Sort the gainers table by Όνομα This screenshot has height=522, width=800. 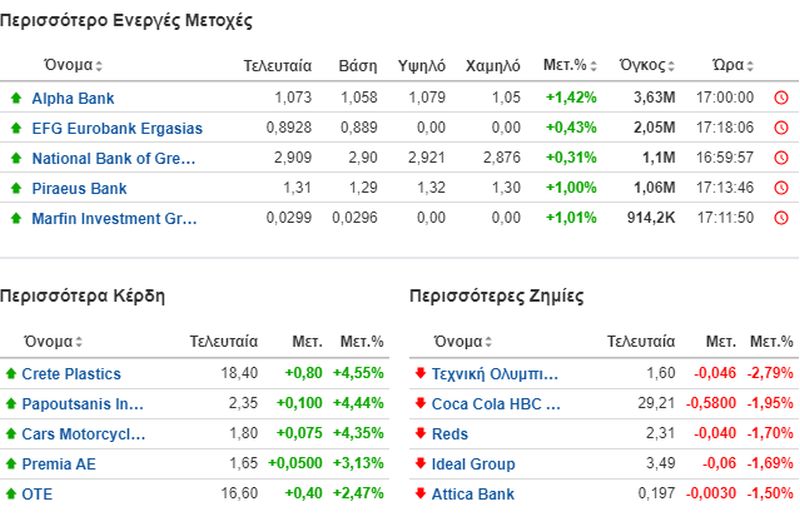53,341
